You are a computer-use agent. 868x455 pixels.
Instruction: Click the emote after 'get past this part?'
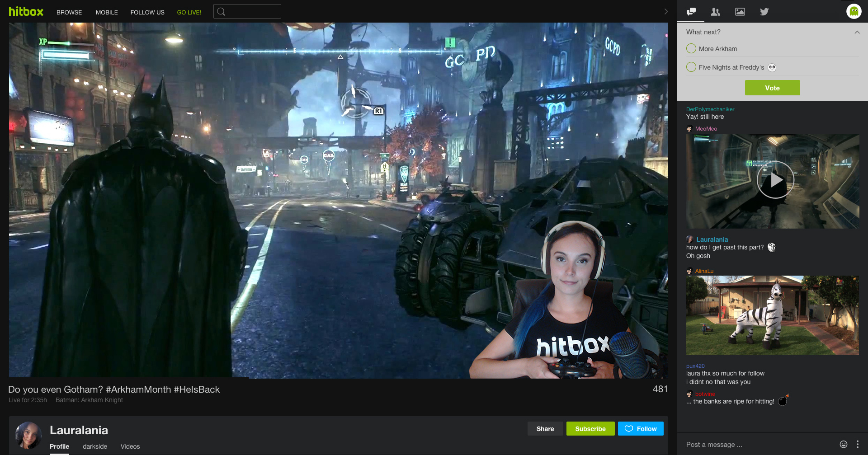[x=772, y=247]
